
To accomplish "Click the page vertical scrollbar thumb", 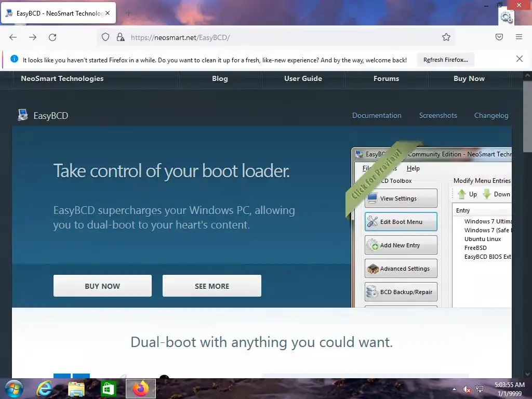I will 527,117.
